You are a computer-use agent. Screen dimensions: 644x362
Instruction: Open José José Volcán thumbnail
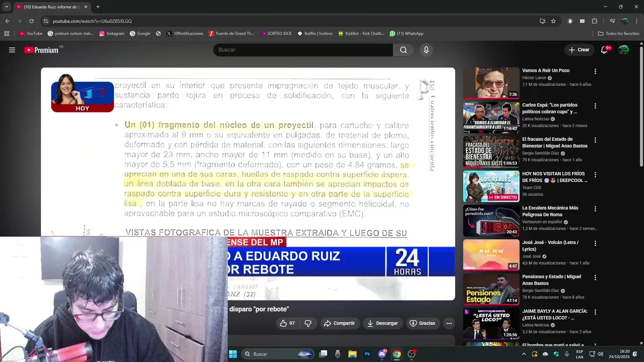point(491,254)
